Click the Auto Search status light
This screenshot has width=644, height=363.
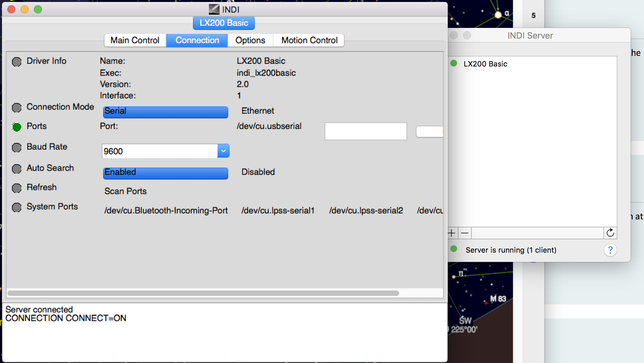click(x=17, y=169)
